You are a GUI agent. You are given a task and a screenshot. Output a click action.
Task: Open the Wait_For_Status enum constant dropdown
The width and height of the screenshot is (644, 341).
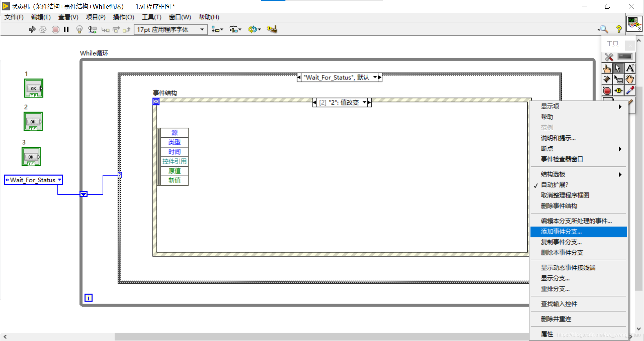(x=59, y=180)
